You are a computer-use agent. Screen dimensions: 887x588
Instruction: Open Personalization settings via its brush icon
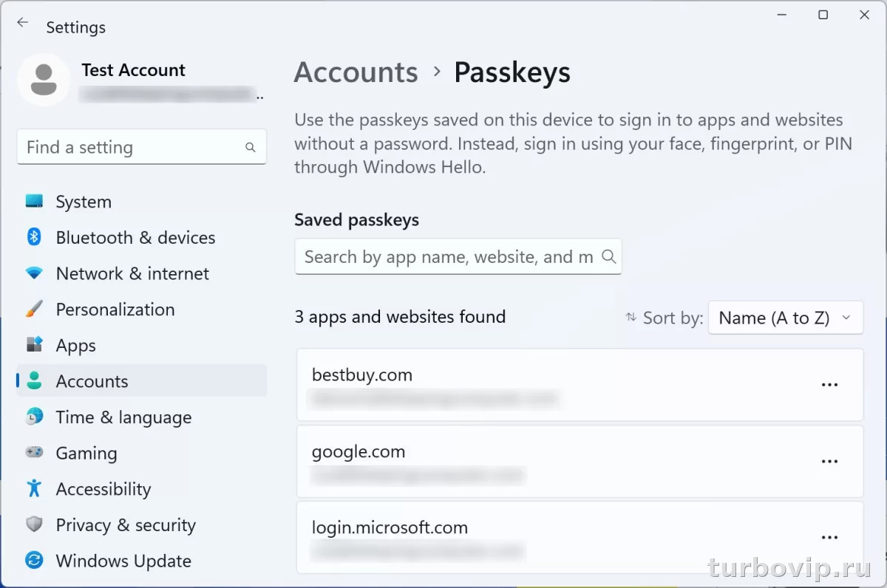34,310
